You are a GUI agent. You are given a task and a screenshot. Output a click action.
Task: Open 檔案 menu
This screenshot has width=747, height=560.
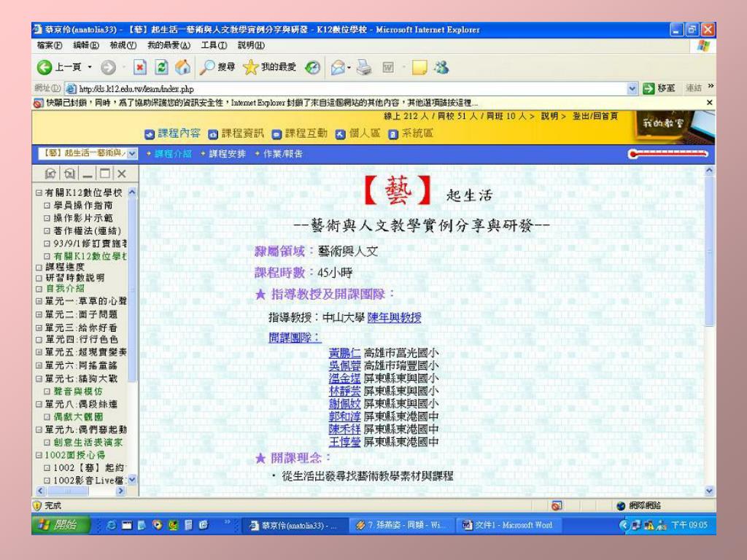[50, 45]
